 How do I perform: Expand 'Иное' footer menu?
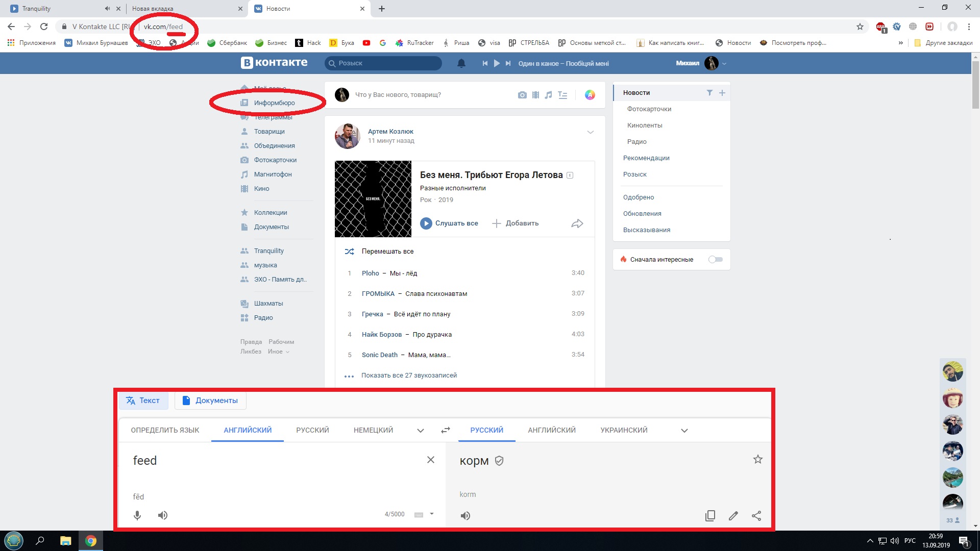pos(279,352)
